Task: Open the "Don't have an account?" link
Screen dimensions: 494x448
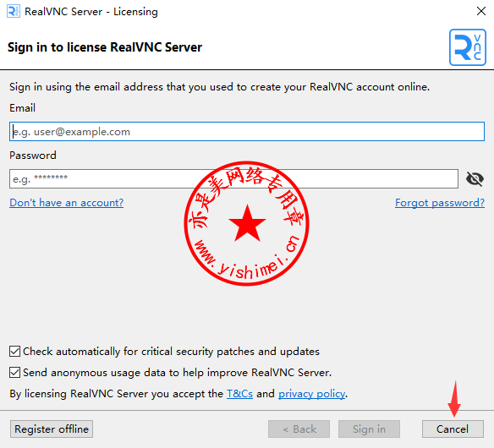Action: (66, 203)
